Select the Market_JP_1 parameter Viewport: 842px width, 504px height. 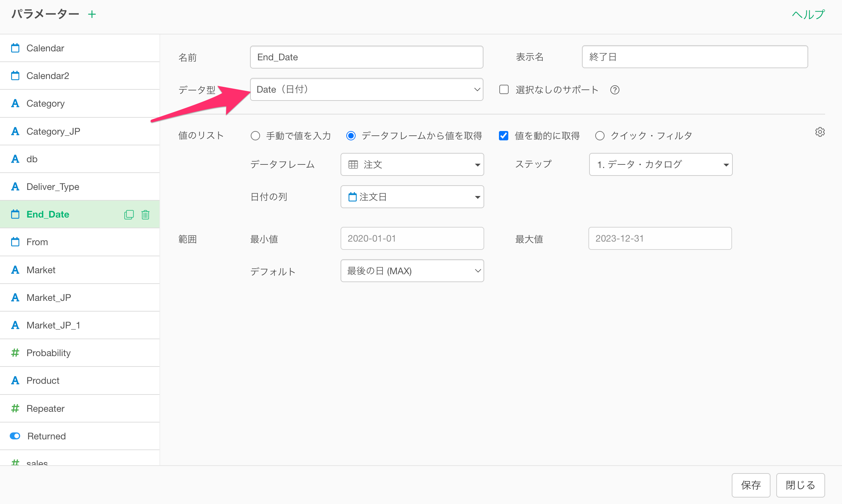click(x=80, y=325)
